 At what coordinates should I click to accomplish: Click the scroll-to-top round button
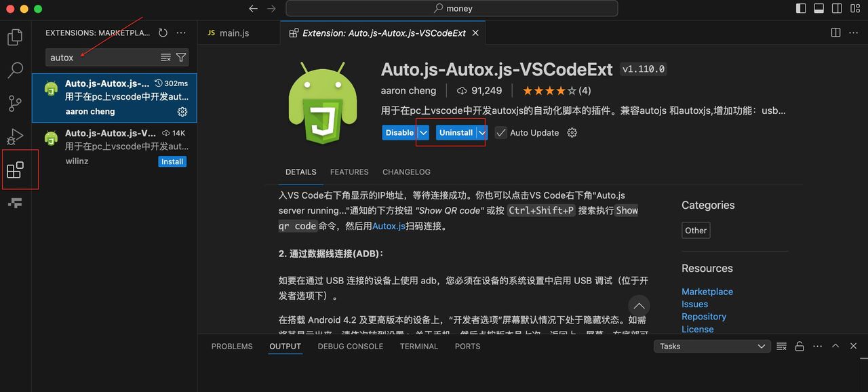639,306
